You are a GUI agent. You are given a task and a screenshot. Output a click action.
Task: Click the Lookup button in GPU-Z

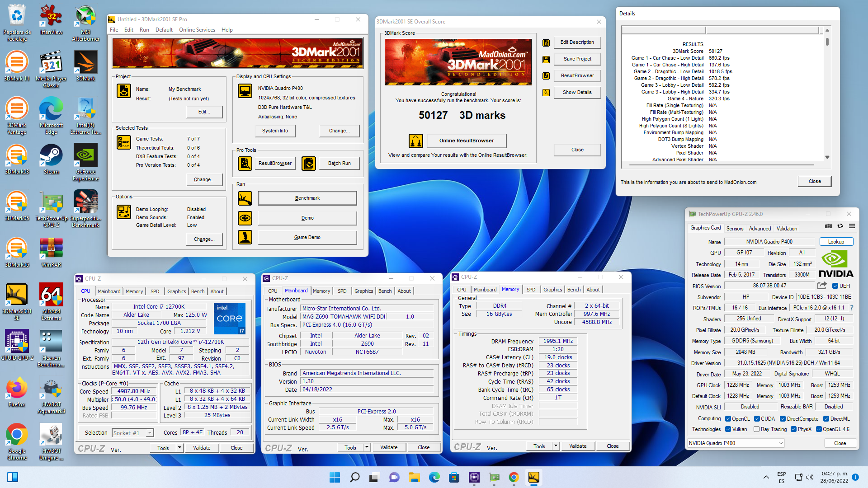pyautogui.click(x=836, y=242)
